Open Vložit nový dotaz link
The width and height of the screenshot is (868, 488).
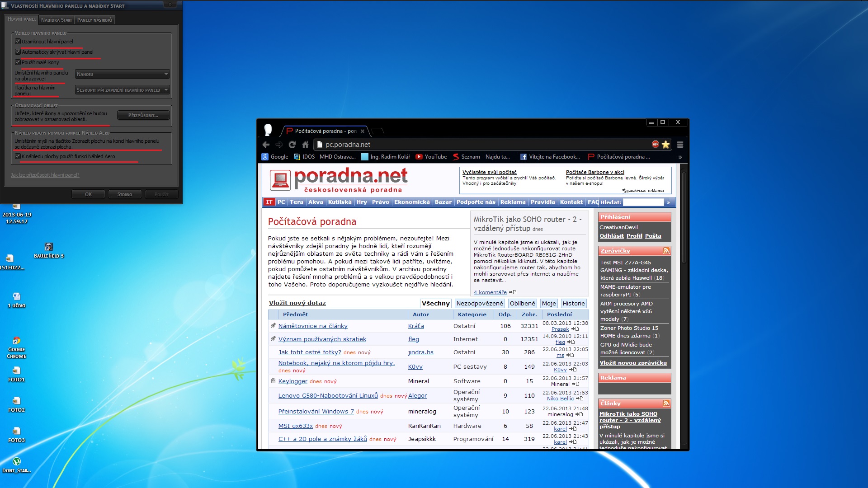pyautogui.click(x=297, y=303)
